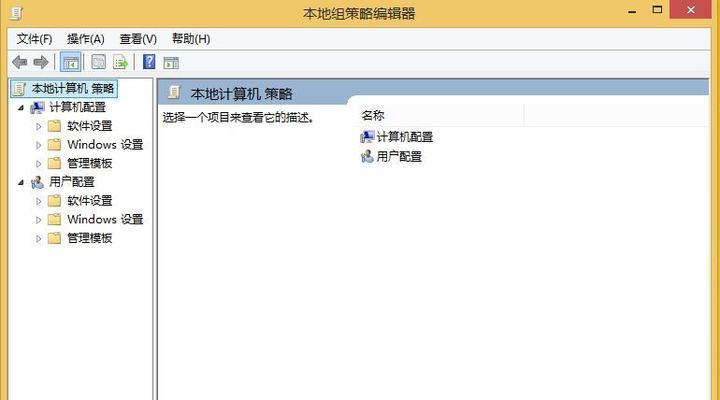This screenshot has height=400, width=720.
Task: Click the 名称 column header
Action: pos(440,116)
